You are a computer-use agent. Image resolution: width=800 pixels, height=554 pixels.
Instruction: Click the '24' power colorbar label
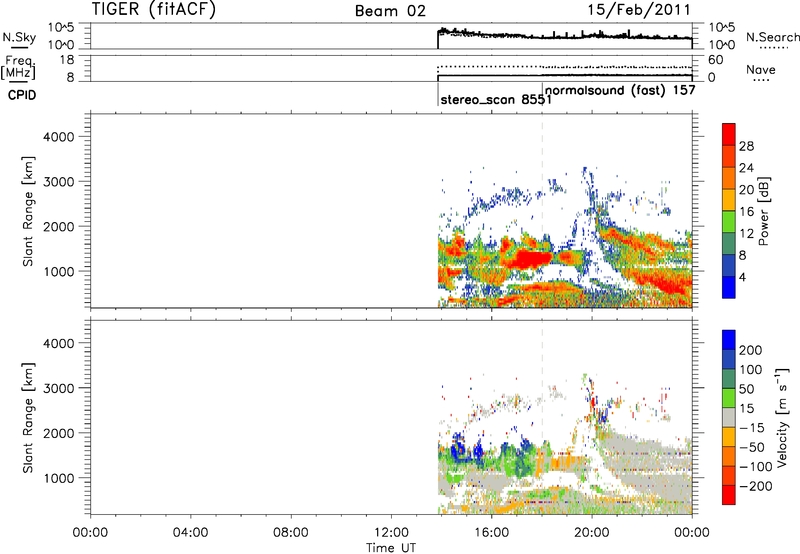click(x=746, y=168)
